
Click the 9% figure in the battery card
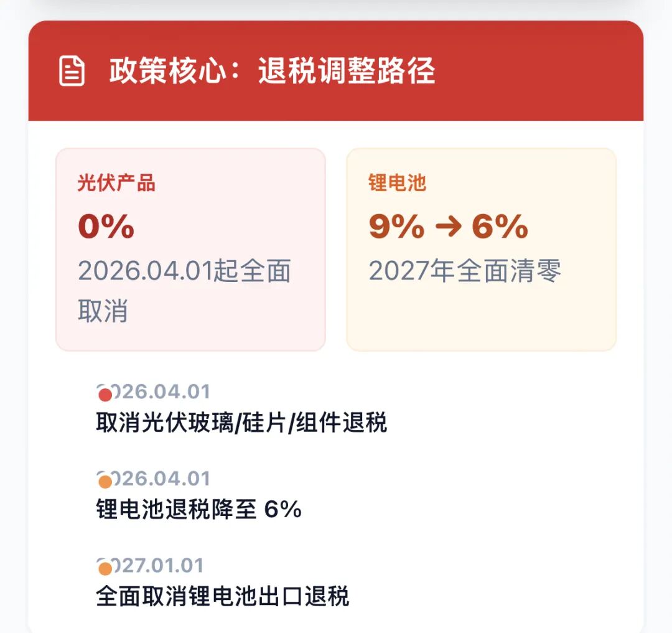point(396,227)
